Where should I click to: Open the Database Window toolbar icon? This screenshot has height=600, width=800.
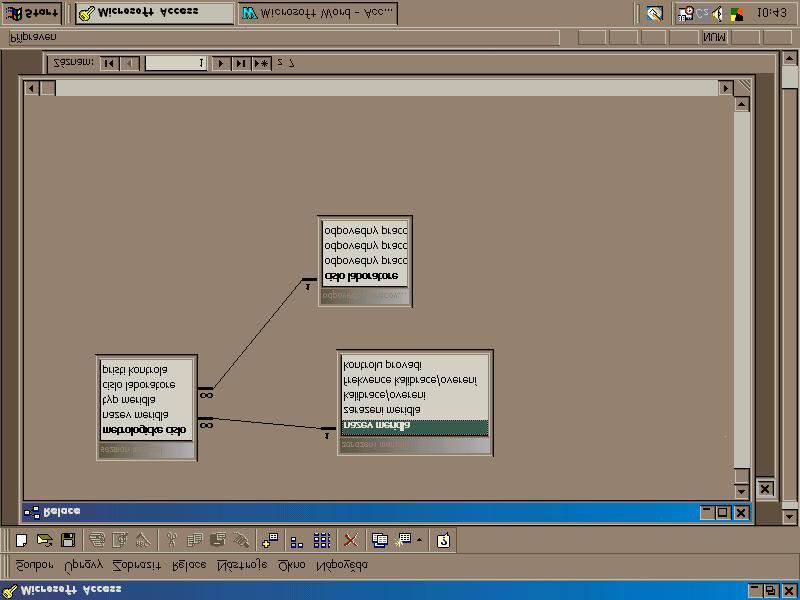pos(380,540)
